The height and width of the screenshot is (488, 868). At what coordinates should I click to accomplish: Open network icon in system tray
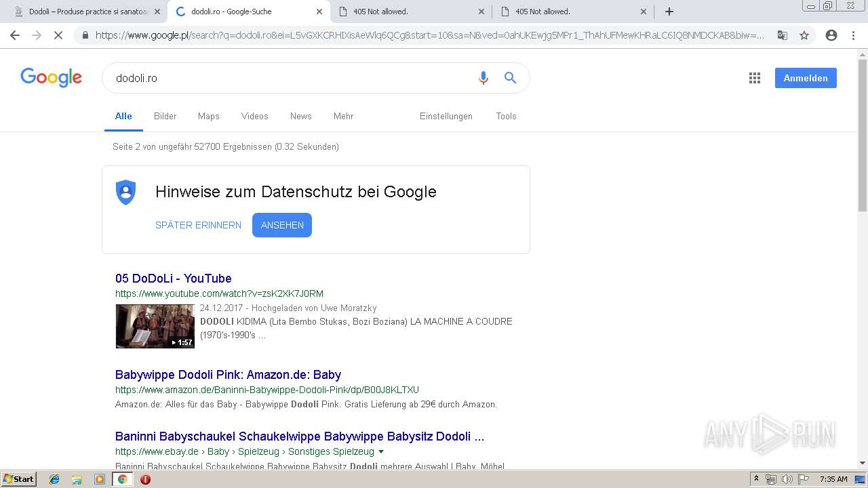click(x=771, y=479)
